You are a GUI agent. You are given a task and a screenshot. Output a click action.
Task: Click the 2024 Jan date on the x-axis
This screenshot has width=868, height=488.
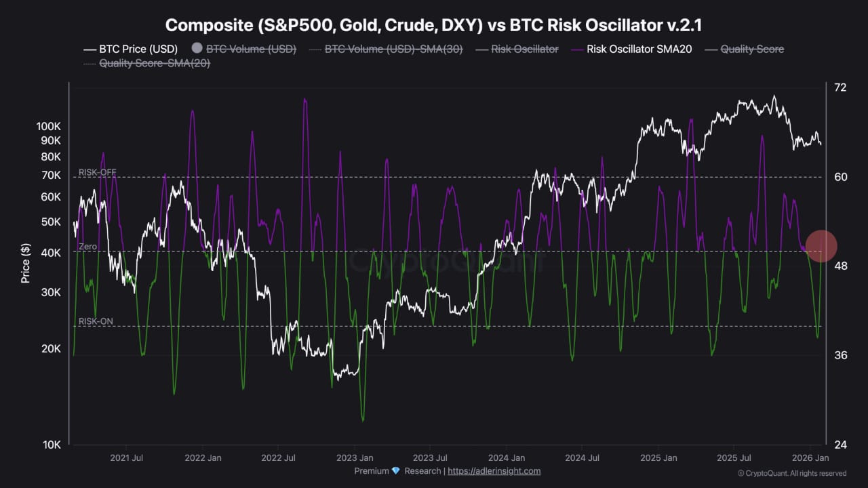coord(507,457)
